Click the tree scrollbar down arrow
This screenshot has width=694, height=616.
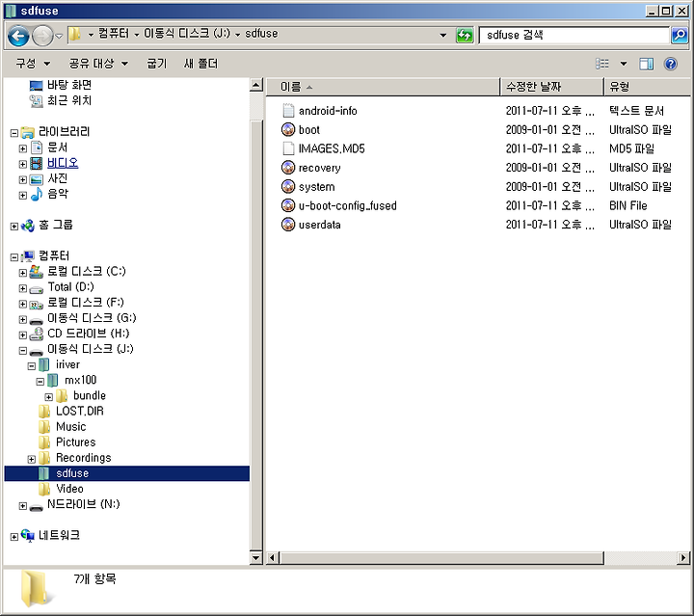(256, 557)
